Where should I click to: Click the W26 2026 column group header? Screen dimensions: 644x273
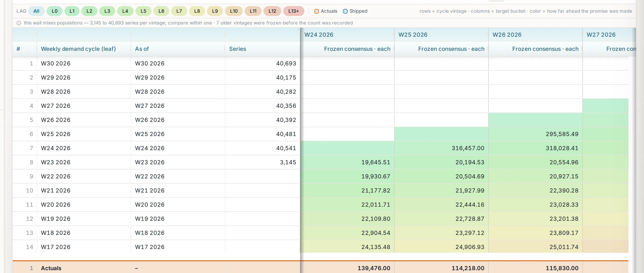pos(535,35)
